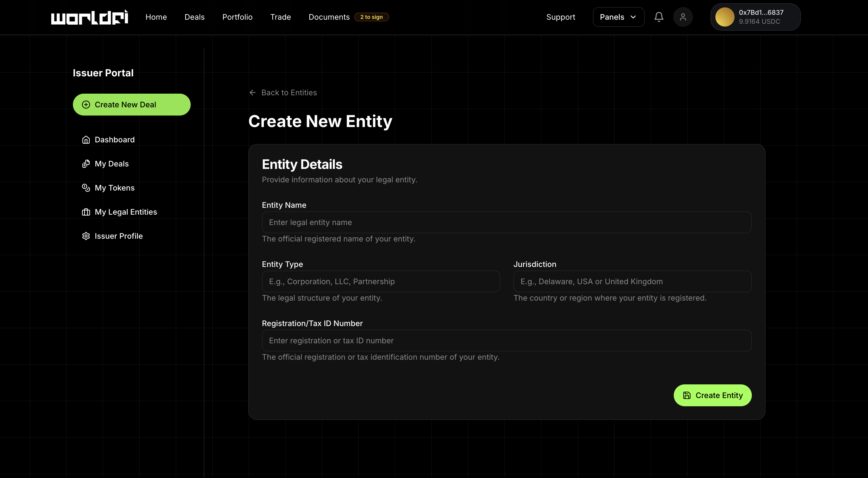
Task: Click the Dashboard home icon
Action: 86,140
